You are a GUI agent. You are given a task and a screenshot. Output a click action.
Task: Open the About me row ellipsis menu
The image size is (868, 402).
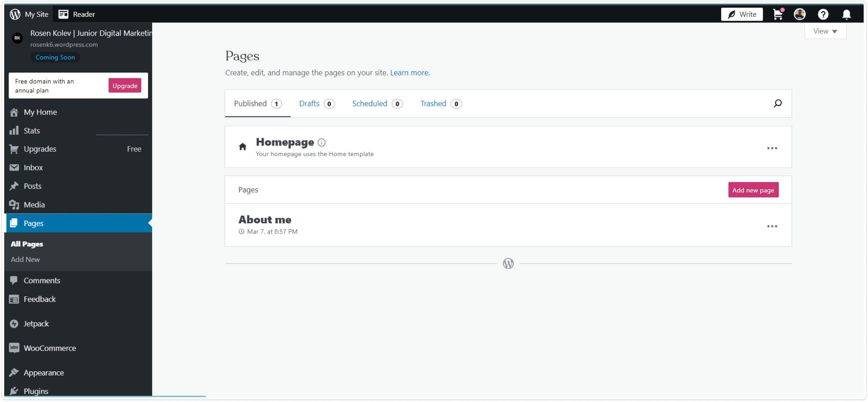(x=772, y=226)
